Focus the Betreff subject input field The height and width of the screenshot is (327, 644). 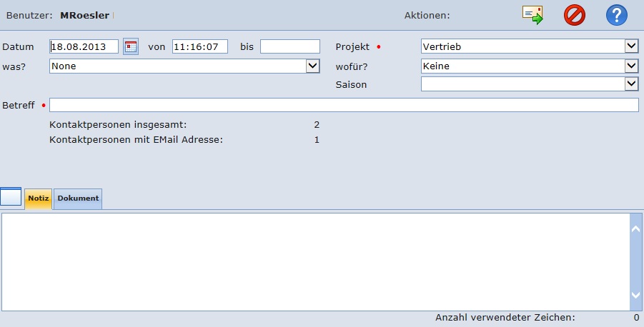(343, 105)
